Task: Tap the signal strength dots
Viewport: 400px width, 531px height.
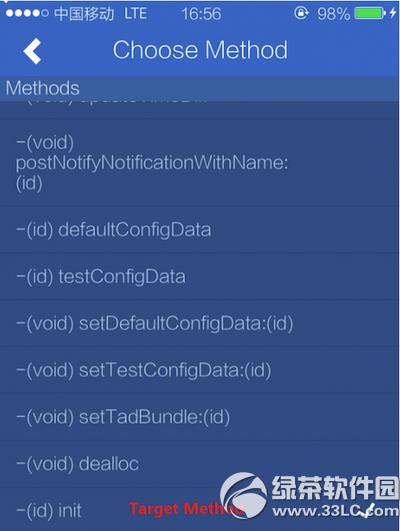Action: (x=27, y=13)
